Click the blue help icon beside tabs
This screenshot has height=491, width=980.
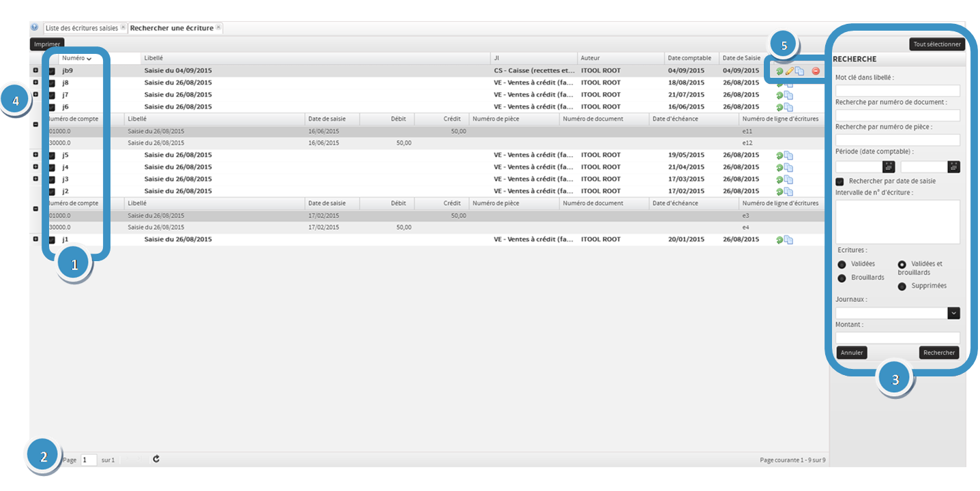tap(35, 27)
